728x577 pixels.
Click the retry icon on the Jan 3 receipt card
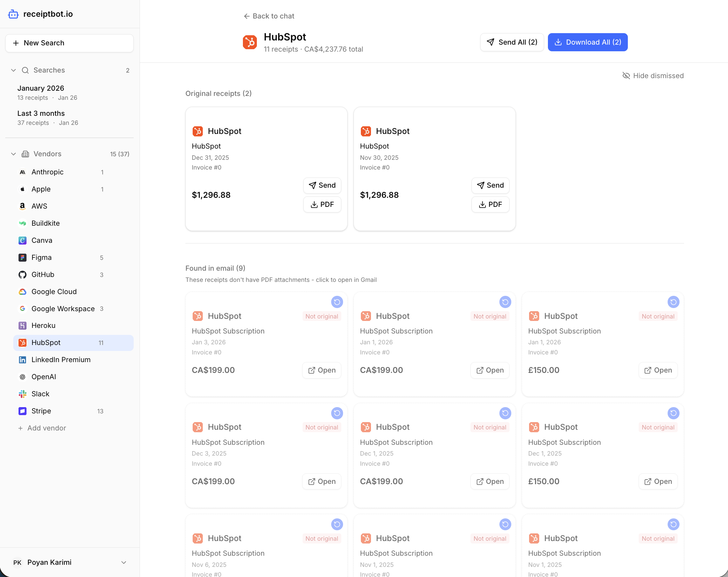(x=337, y=302)
